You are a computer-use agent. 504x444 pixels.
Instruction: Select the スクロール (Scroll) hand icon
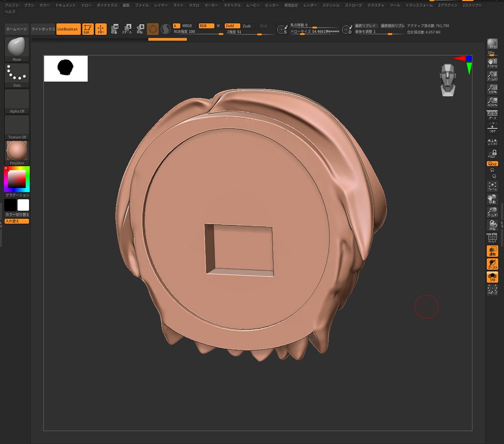coord(492,63)
